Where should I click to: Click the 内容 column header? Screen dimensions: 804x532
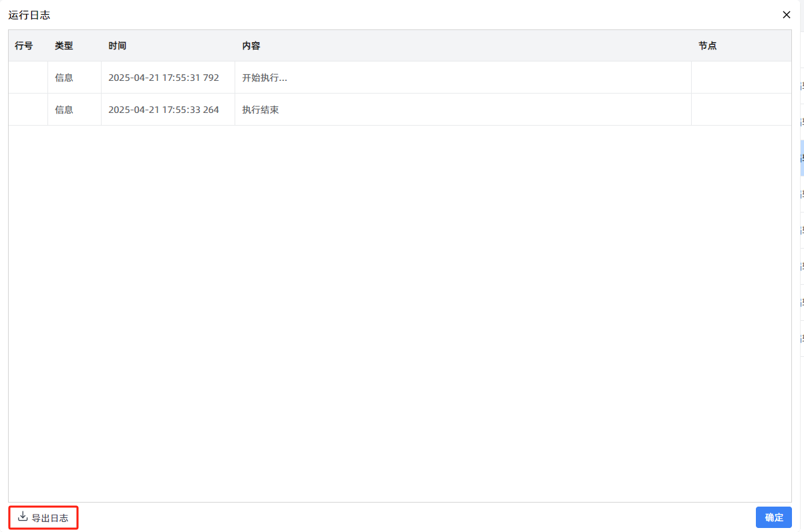tap(251, 45)
